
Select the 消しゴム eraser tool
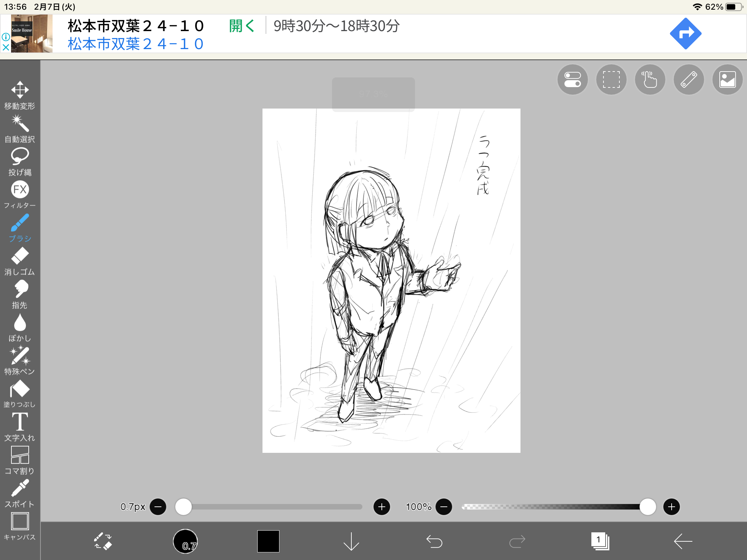coord(20,261)
